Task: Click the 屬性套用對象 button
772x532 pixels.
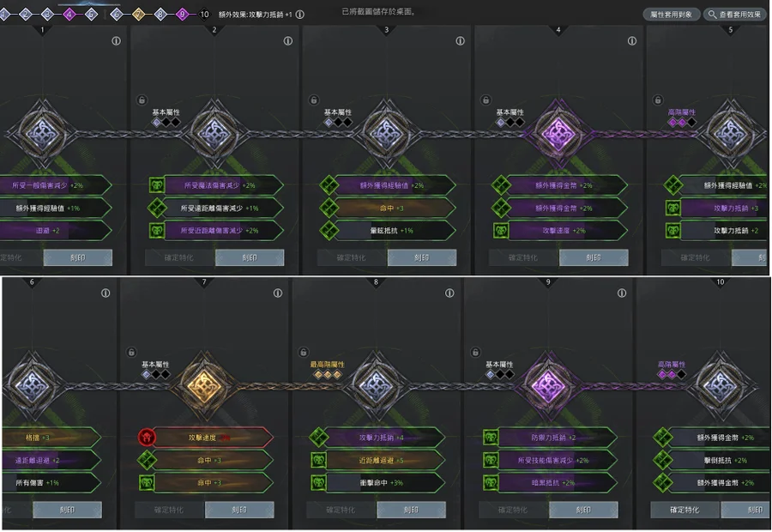Action: [x=671, y=15]
